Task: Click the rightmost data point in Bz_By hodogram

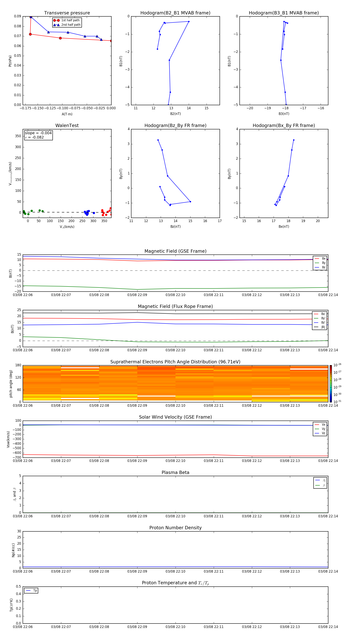Action: coord(190,202)
